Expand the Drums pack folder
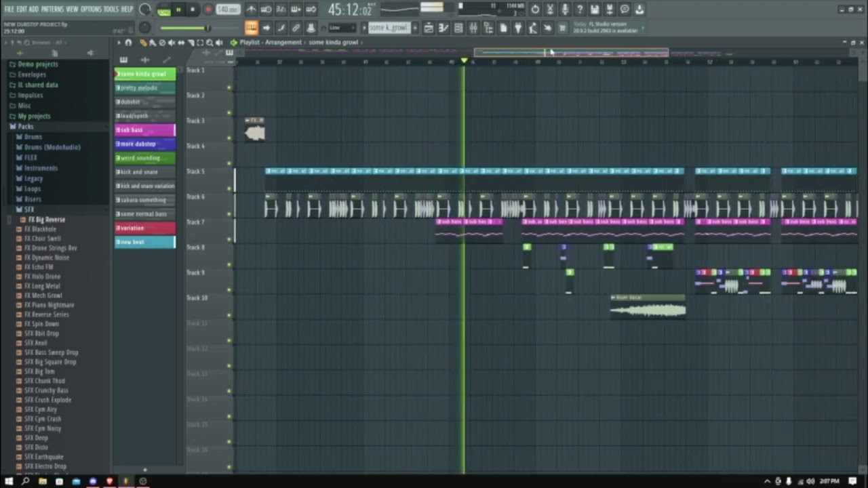Screen dimensions: 868x488 pos(33,136)
